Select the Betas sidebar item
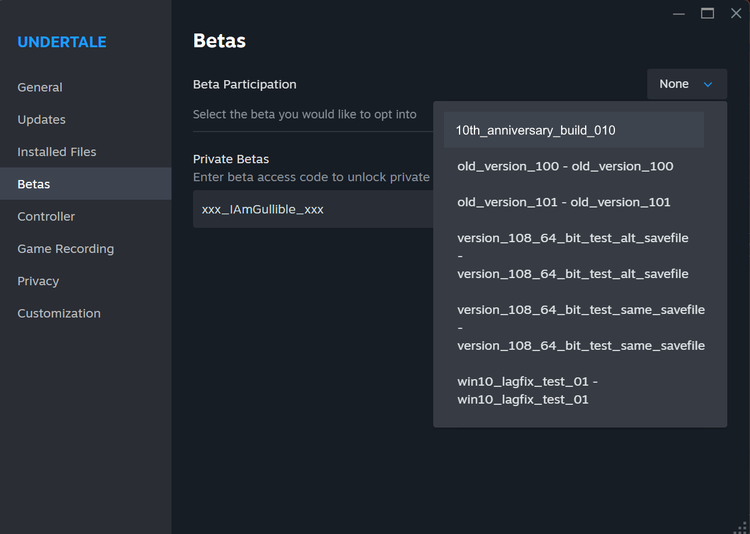 [x=86, y=184]
